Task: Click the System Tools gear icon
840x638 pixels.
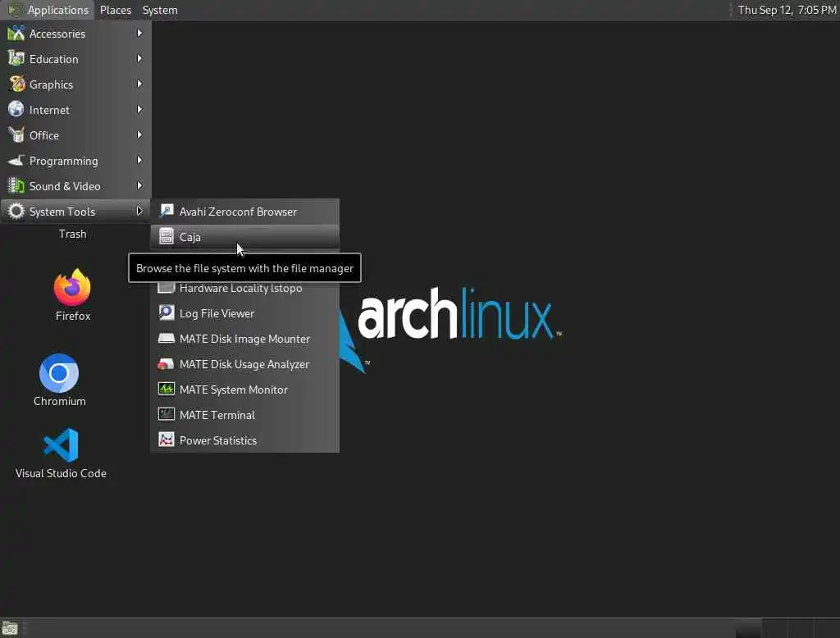Action: pos(16,211)
